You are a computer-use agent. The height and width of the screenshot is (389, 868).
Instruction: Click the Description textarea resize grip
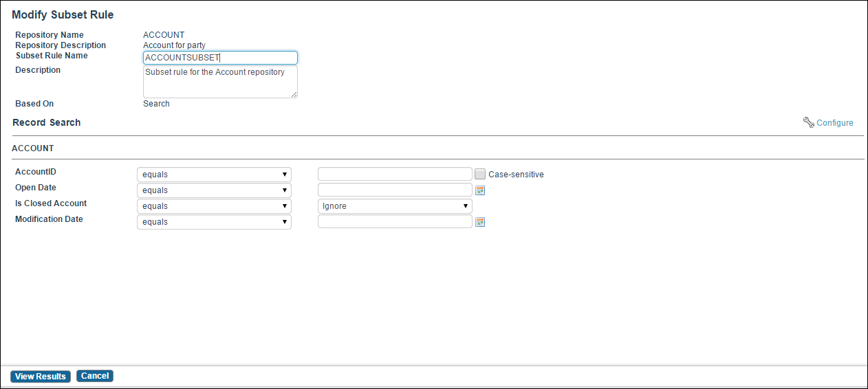[294, 94]
